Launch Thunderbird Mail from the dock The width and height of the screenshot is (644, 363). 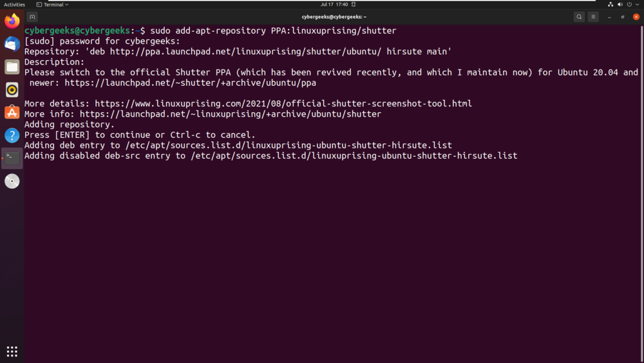(12, 44)
